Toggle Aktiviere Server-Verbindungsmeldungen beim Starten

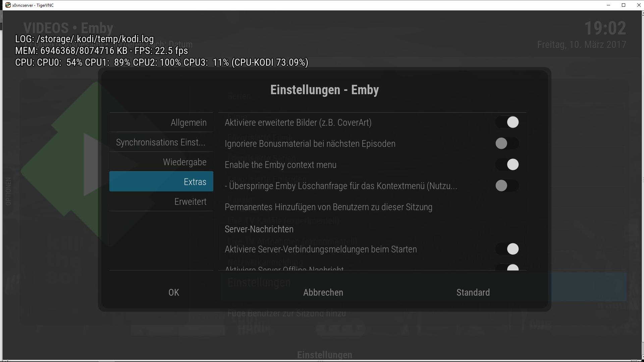(x=507, y=249)
